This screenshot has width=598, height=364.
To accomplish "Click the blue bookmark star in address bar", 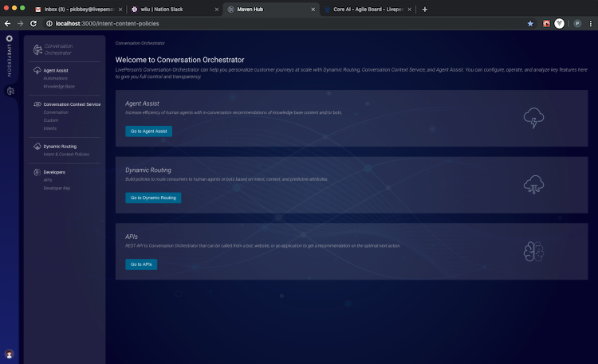I will point(530,24).
